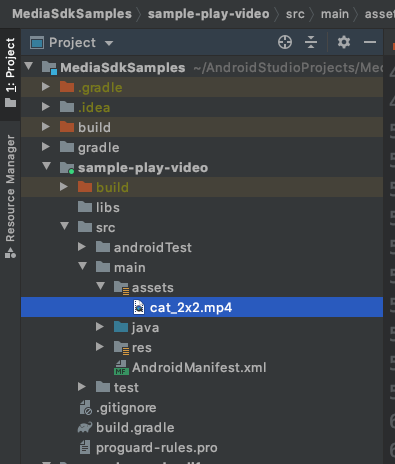The height and width of the screenshot is (464, 395).
Task: Expand the androidTest folder
Action: pos(82,247)
